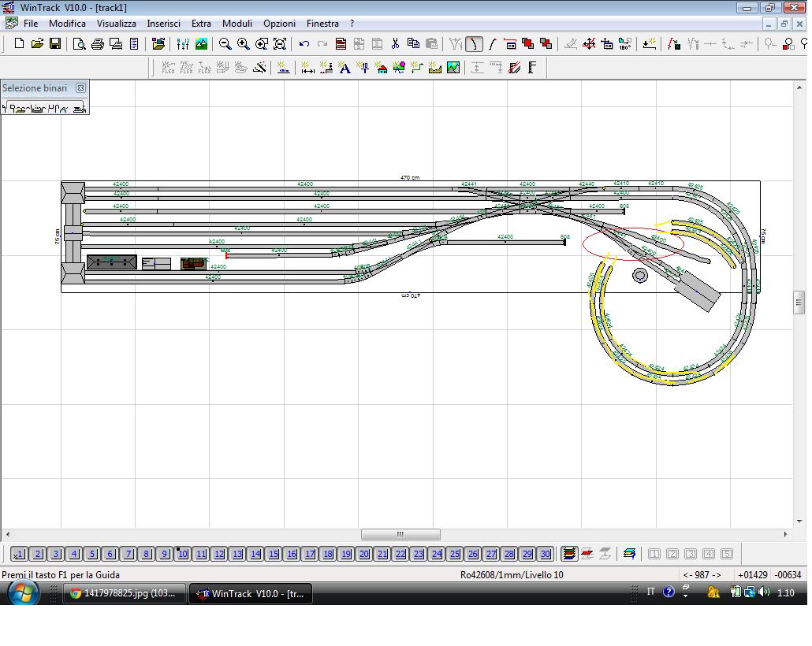Open print preview with magnifier page icon

click(80, 44)
